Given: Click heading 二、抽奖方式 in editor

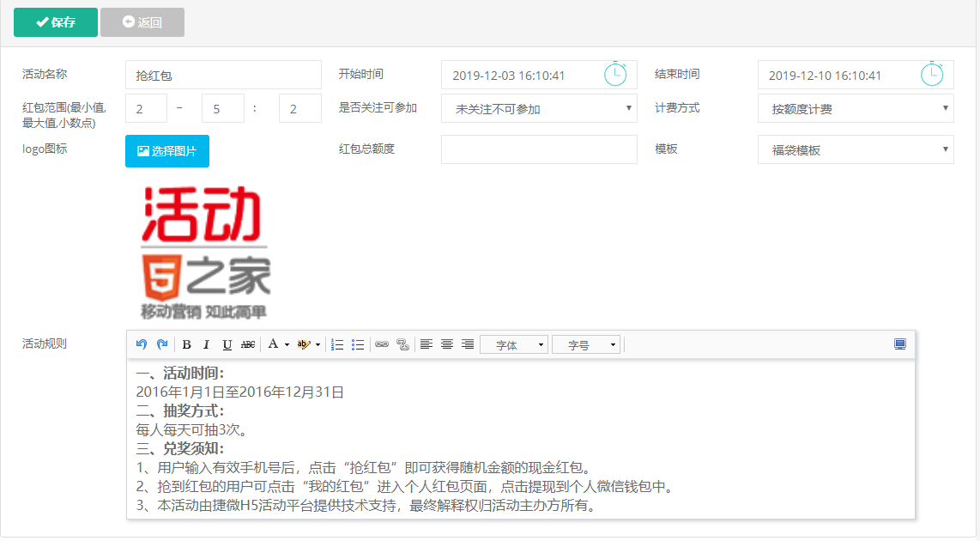Looking at the screenshot, I should click(x=180, y=411).
